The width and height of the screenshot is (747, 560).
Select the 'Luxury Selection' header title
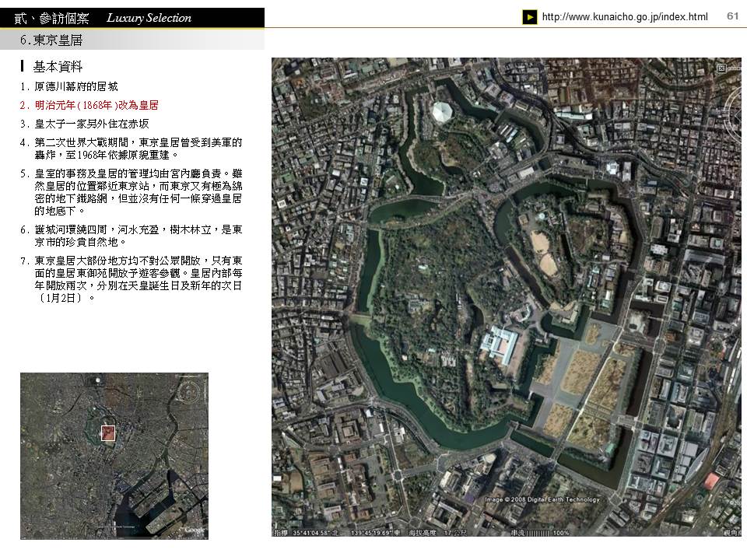149,18
